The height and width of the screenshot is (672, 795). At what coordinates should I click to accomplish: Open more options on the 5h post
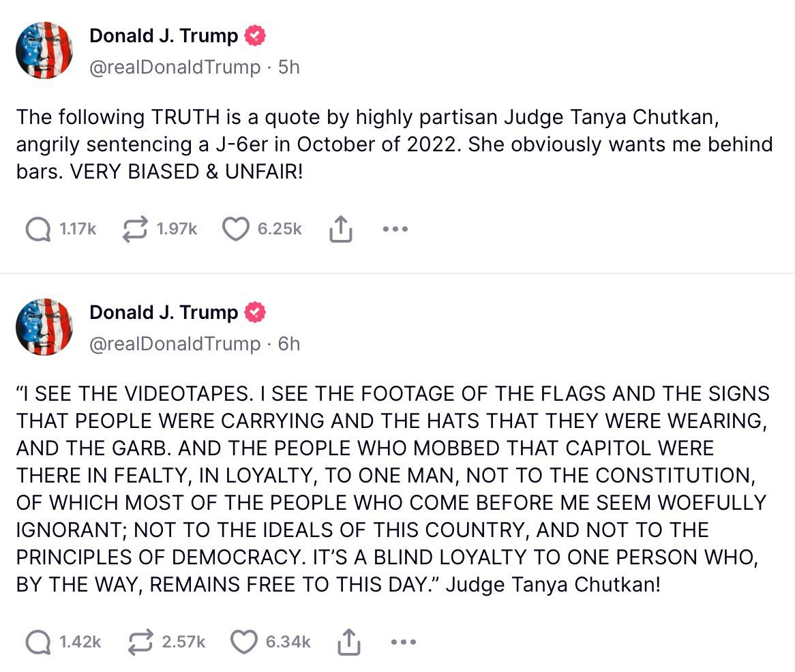click(395, 229)
